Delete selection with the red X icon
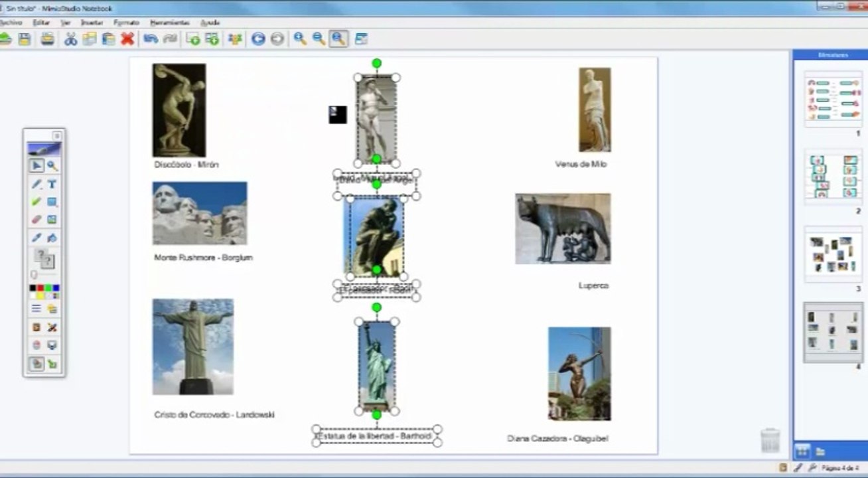 coord(127,39)
